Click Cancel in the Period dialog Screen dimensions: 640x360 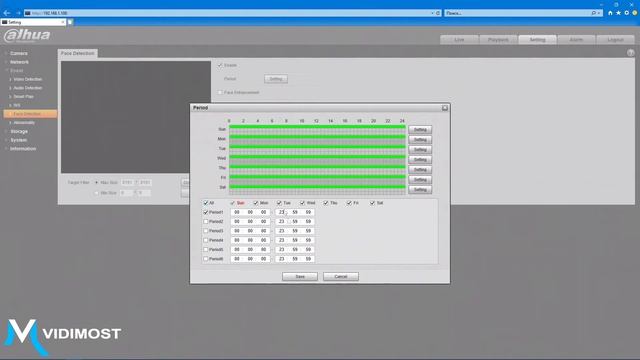point(341,277)
